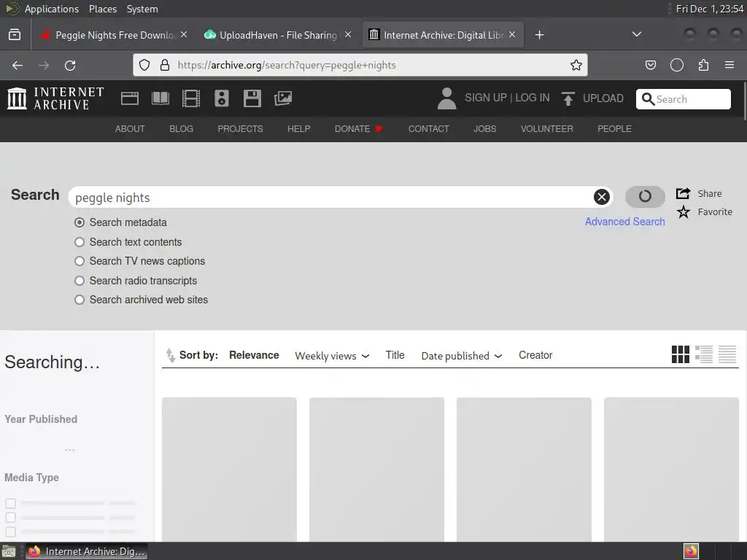Click the padlock site info icon
747x560 pixels.
click(165, 65)
